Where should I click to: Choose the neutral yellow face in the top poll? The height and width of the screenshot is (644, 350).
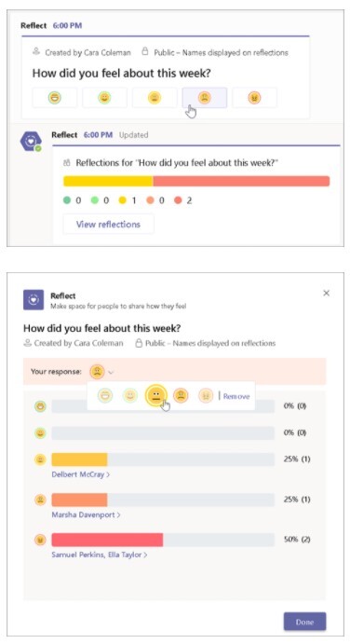[x=155, y=98]
